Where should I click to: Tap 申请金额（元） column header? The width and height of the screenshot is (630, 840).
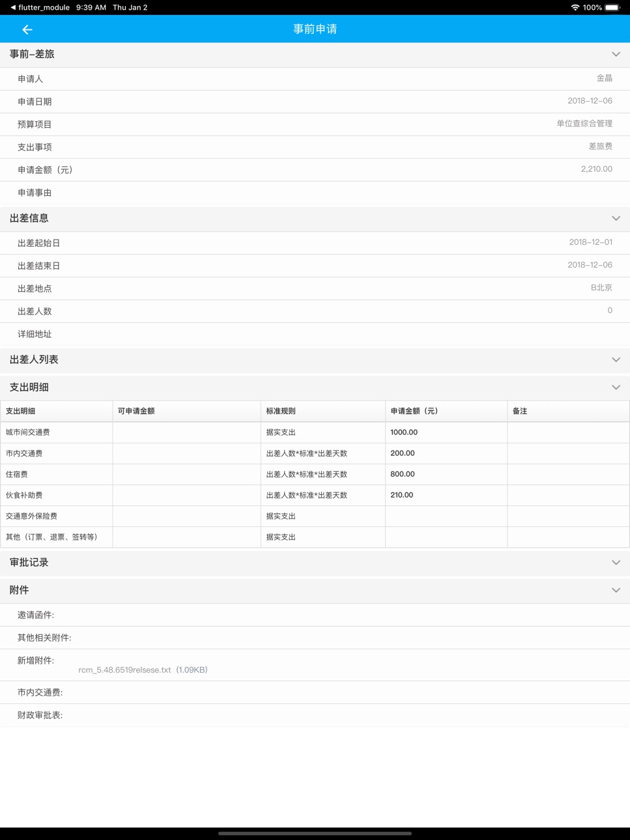[x=446, y=411]
